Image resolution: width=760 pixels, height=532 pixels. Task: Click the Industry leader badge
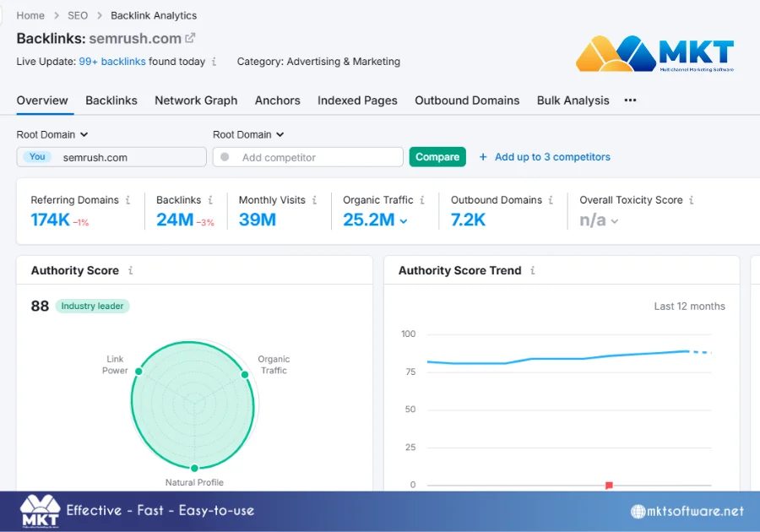click(92, 307)
